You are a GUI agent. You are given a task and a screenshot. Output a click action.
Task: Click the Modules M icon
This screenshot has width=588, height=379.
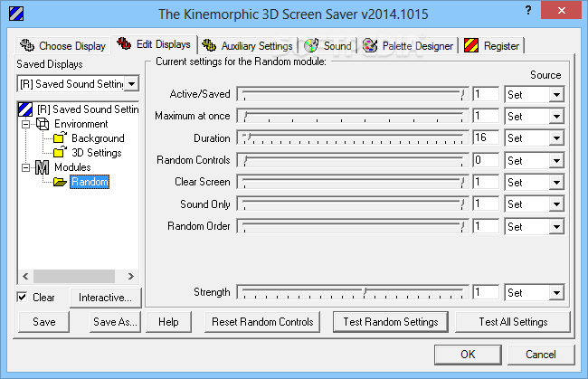[x=42, y=167]
